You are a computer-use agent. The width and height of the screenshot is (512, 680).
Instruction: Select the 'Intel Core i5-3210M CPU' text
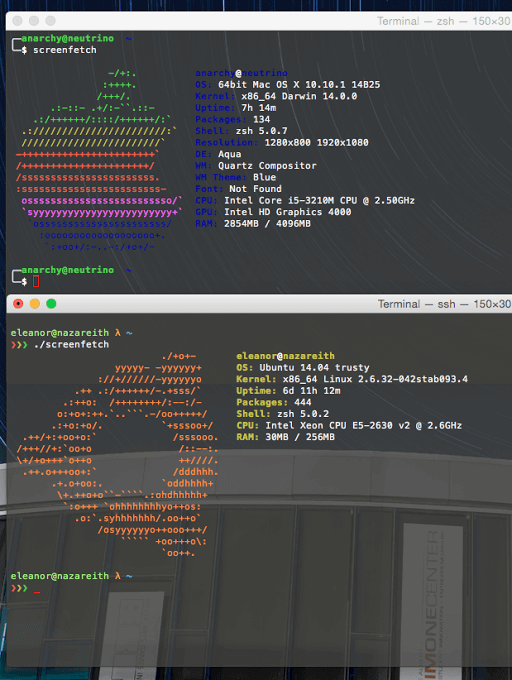290,200
